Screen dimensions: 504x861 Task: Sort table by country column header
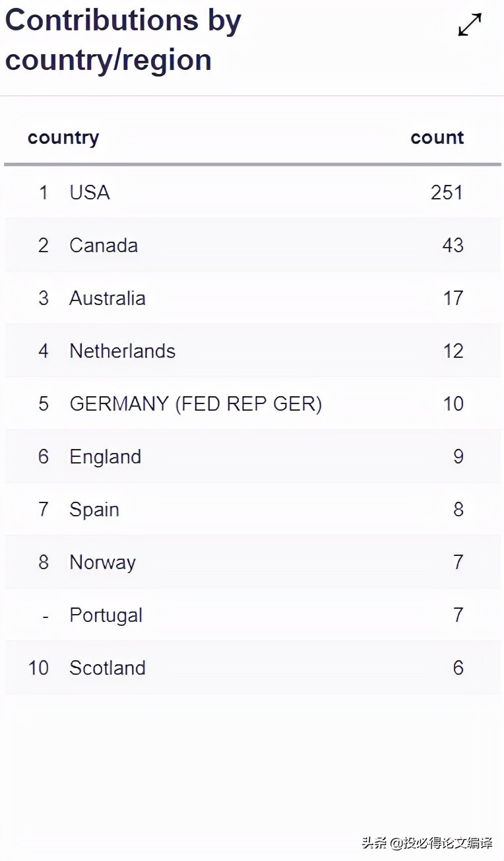[x=63, y=138]
